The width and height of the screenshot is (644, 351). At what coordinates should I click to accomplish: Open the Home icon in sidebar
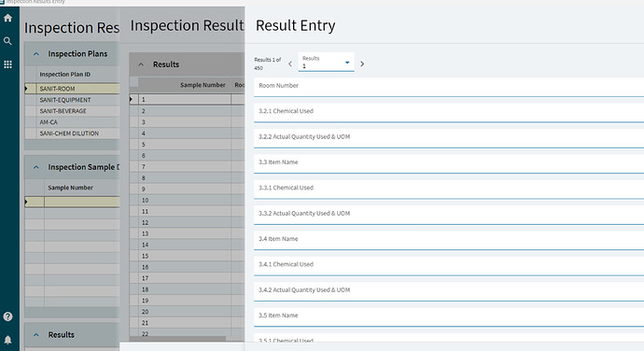click(x=7, y=18)
